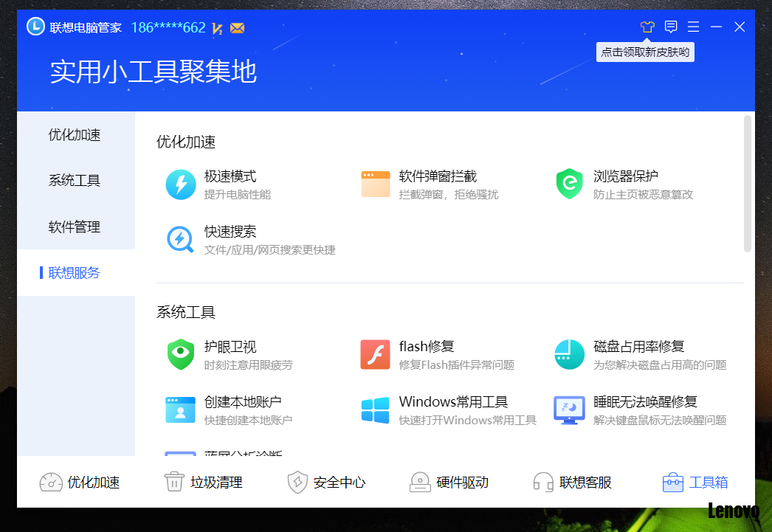This screenshot has height=532, width=772.
Task: Click the 创建本地账户 icon
Action: (x=181, y=410)
